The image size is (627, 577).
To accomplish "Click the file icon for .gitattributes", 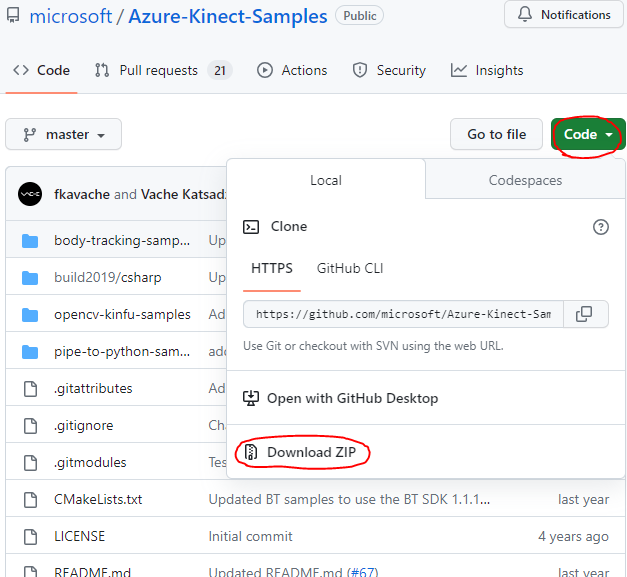I will click(x=30, y=389).
